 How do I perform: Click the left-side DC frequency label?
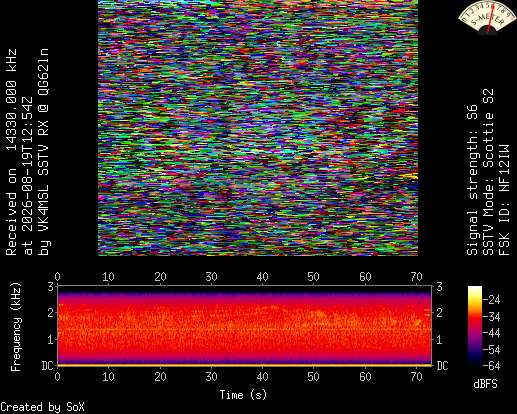pos(47,366)
